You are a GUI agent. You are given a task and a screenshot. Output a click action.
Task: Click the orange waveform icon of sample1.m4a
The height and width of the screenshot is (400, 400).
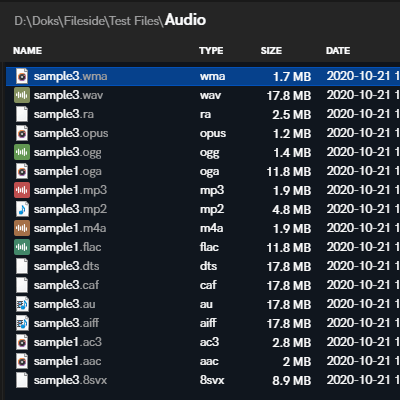(x=22, y=228)
